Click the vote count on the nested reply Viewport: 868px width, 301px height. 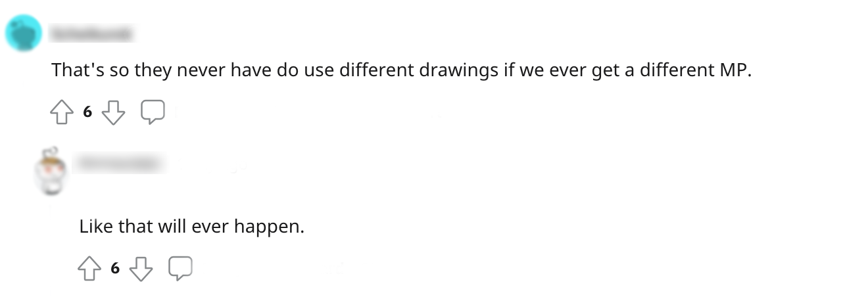115,268
